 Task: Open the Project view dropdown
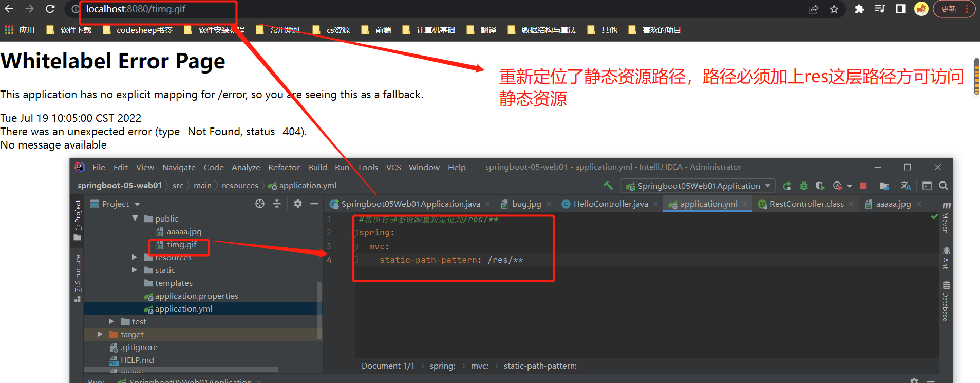116,204
